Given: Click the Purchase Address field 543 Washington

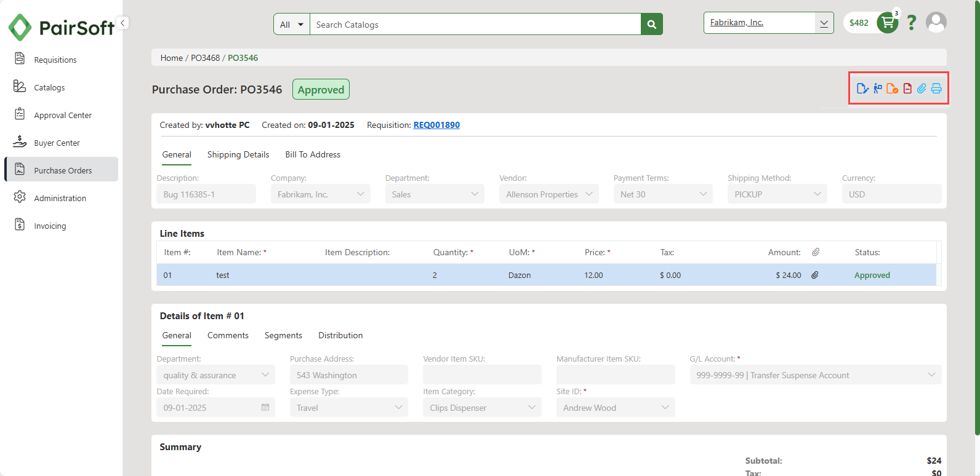Looking at the screenshot, I should [349, 375].
